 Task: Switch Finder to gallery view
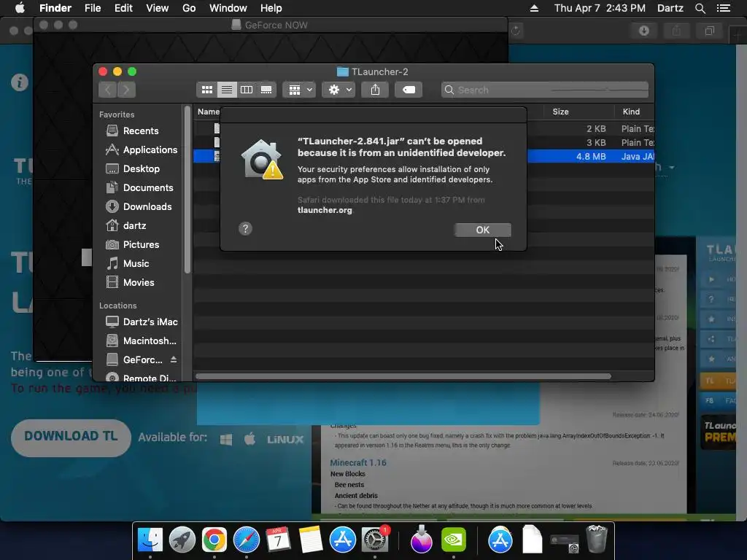pyautogui.click(x=266, y=90)
